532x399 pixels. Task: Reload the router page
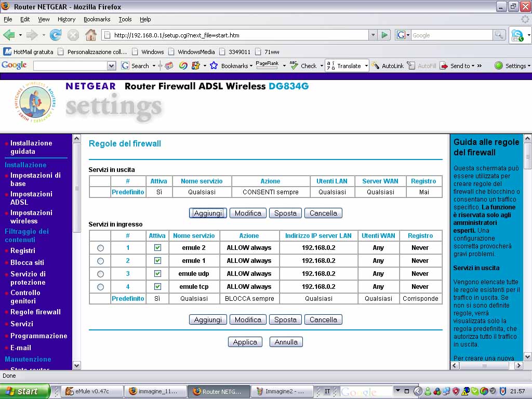[x=55, y=35]
